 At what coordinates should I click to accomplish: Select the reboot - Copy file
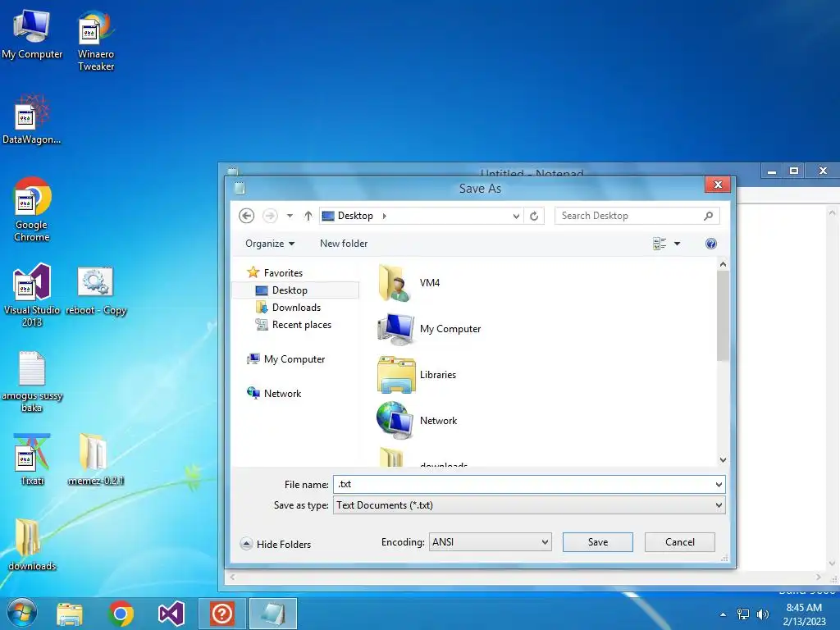coord(96,292)
